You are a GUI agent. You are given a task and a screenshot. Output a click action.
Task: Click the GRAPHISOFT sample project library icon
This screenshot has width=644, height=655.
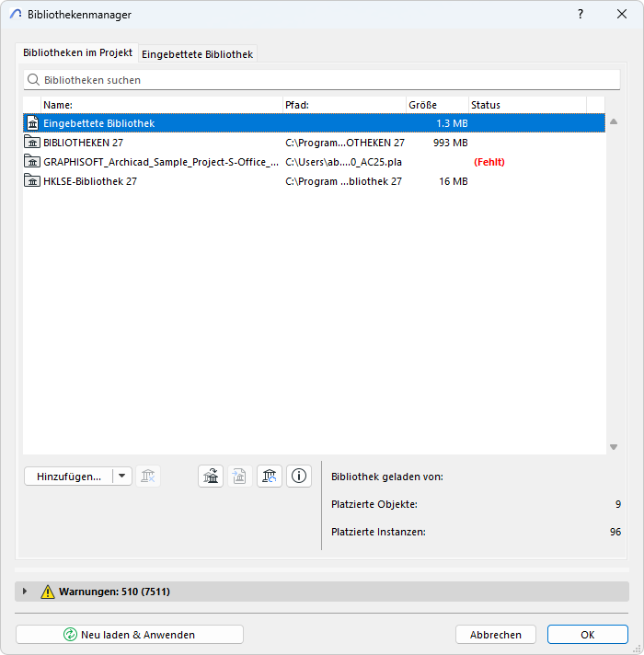tap(32, 161)
